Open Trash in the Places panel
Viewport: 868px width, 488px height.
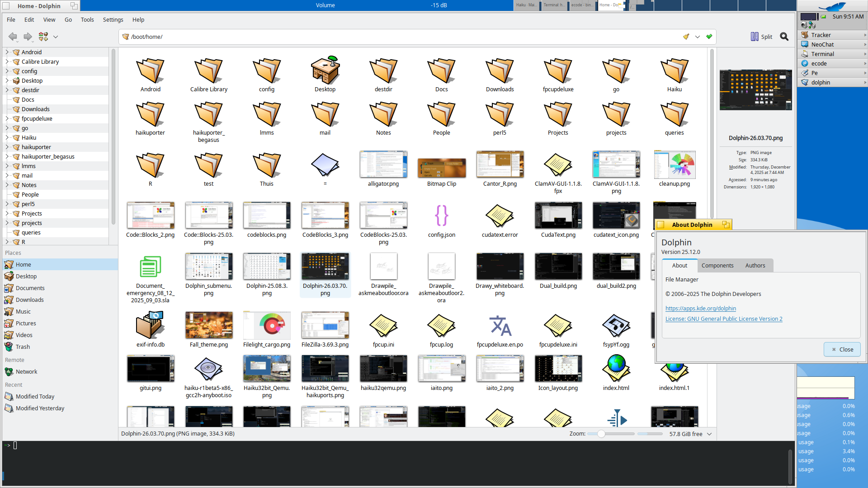pos(23,347)
